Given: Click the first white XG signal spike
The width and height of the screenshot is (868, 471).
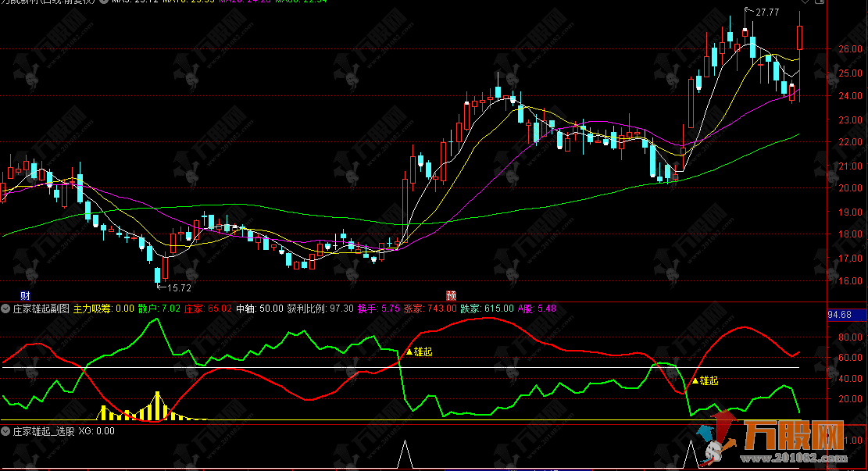Looking at the screenshot, I should point(404,455).
